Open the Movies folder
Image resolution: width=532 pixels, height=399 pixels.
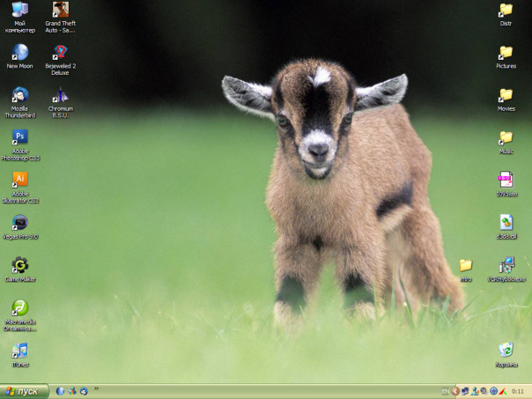(x=506, y=95)
